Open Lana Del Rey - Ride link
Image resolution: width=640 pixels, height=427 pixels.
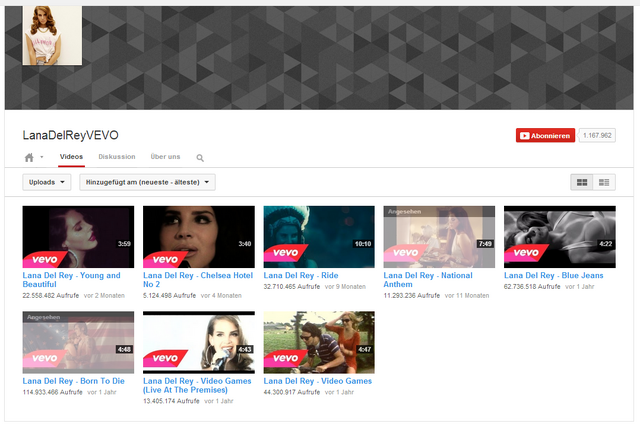pos(301,276)
